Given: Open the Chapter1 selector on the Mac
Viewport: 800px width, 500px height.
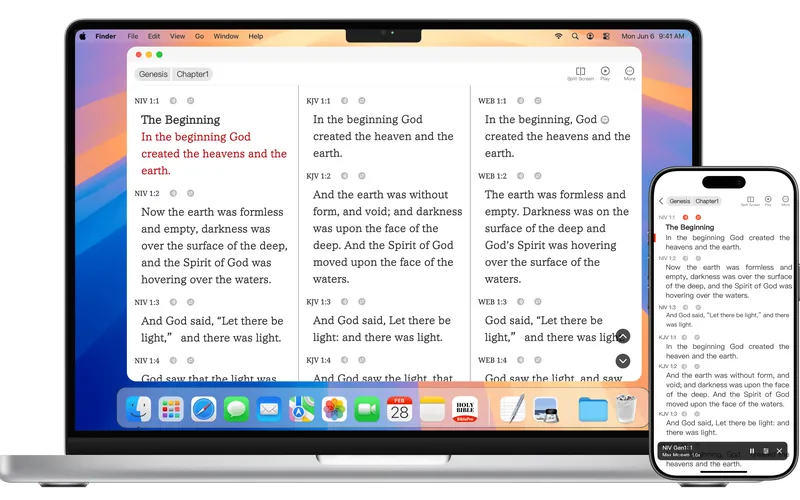Looking at the screenshot, I should tap(192, 74).
